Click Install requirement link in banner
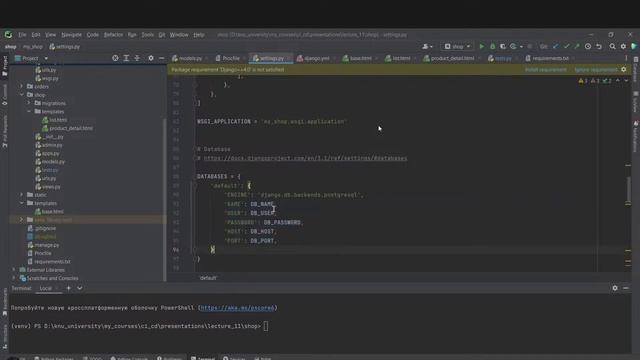This screenshot has width=640, height=360. (546, 70)
